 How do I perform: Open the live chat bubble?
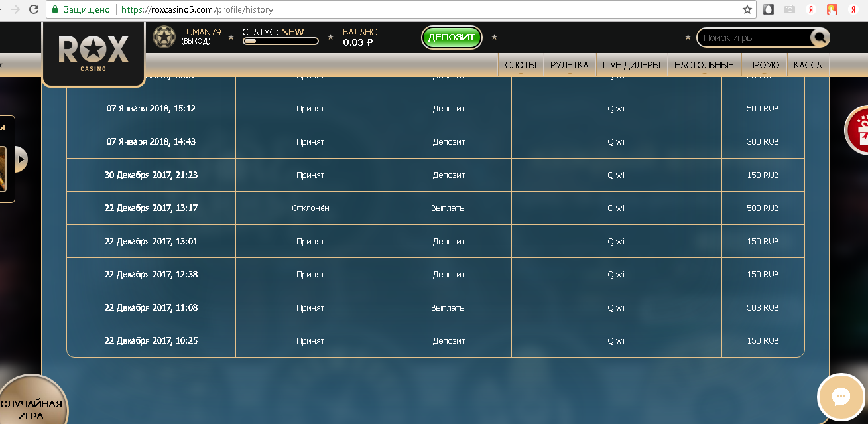(x=841, y=397)
